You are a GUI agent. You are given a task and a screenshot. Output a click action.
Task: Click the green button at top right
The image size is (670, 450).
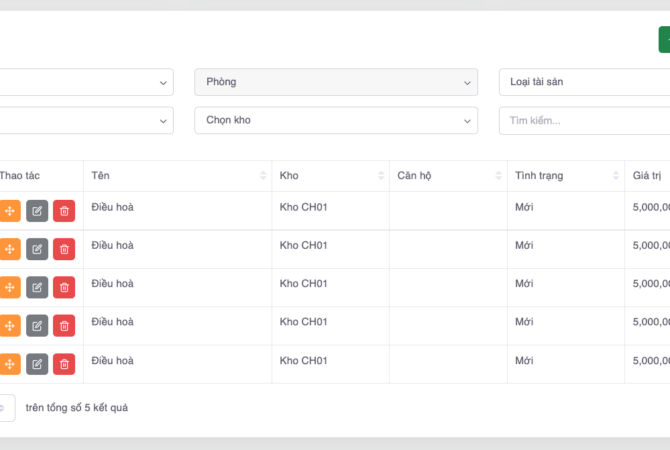tap(664, 40)
